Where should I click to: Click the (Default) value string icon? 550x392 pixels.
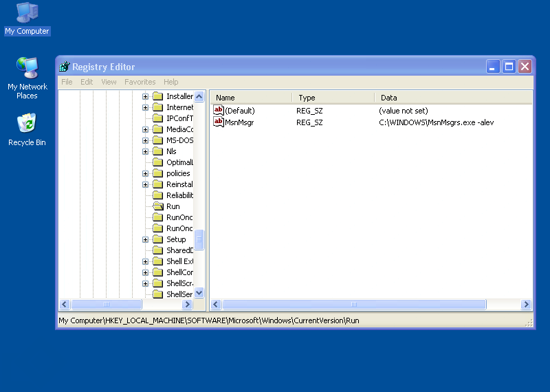coord(218,111)
